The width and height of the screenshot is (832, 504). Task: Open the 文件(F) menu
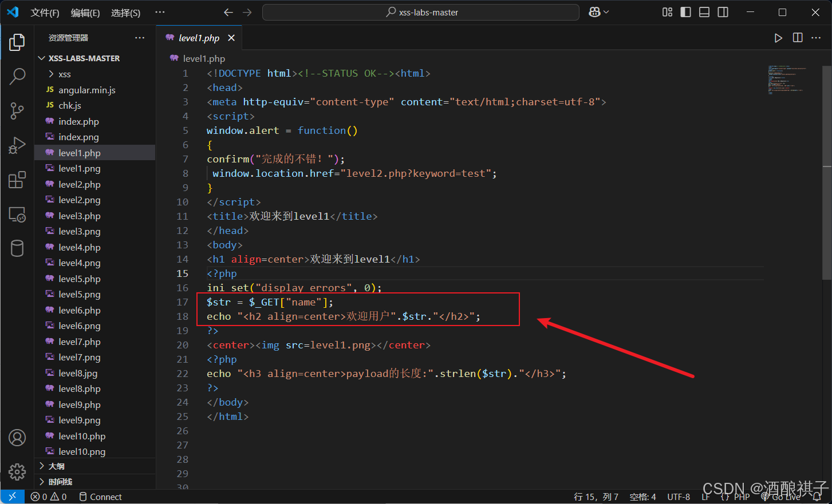pyautogui.click(x=45, y=13)
